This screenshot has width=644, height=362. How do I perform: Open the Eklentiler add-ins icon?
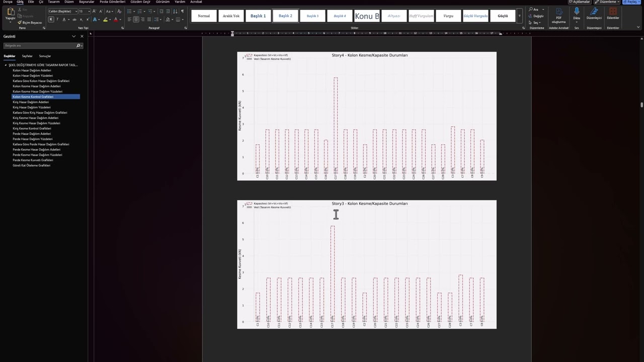point(613,14)
